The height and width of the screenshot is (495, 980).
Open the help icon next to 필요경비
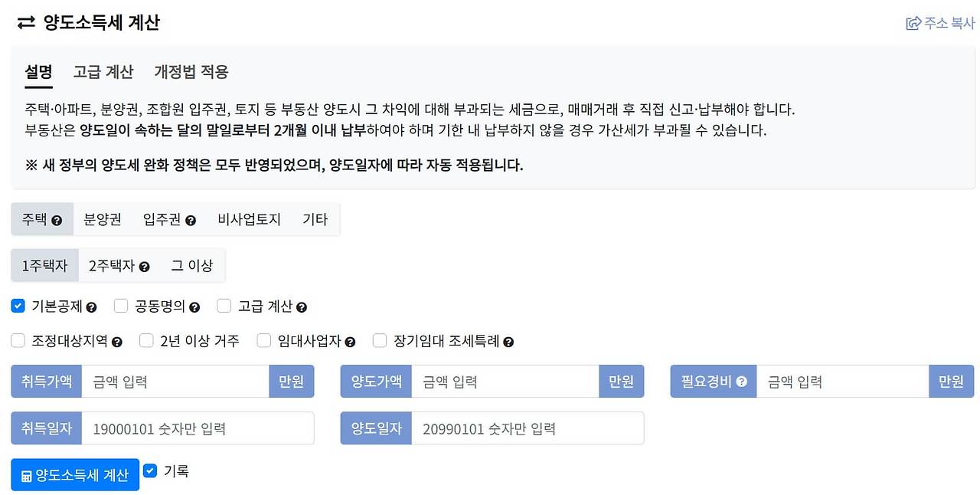coord(742,381)
